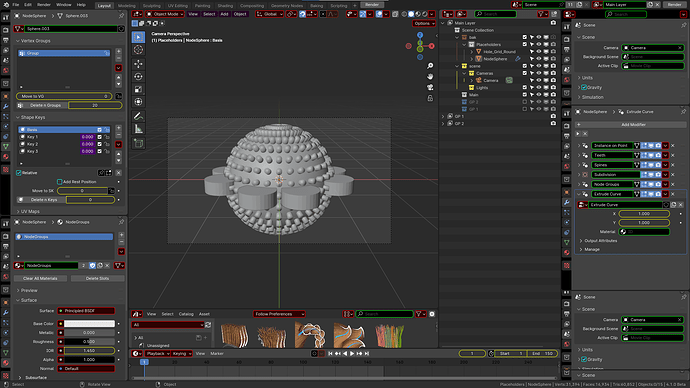Toggle Key 1 shape key checkbox
690x388 pixels.
[99, 137]
